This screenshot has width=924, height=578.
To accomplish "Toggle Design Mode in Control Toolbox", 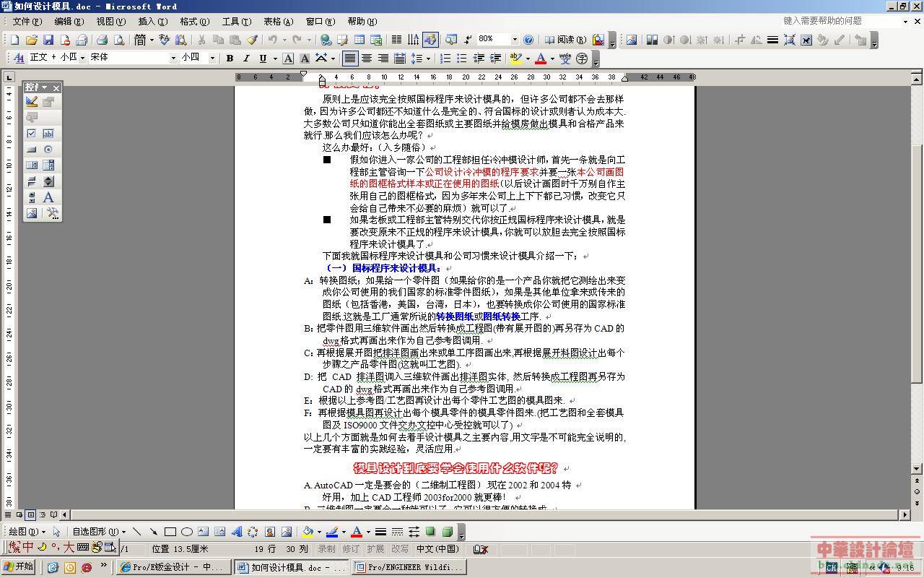I will pos(32,102).
